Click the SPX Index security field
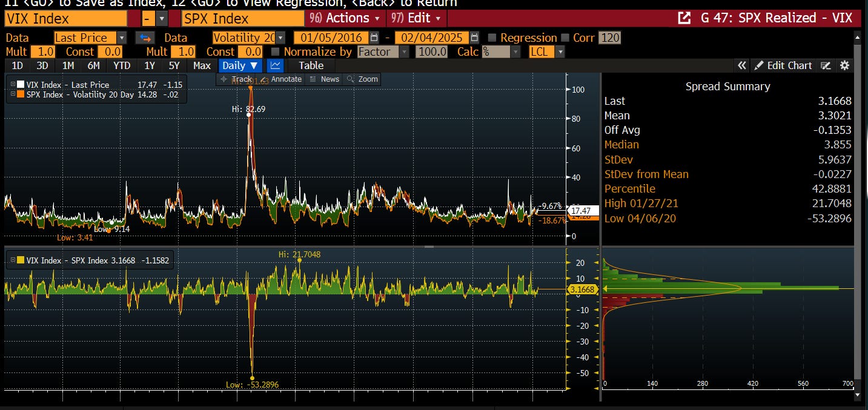This screenshot has width=868, height=410. tap(242, 18)
